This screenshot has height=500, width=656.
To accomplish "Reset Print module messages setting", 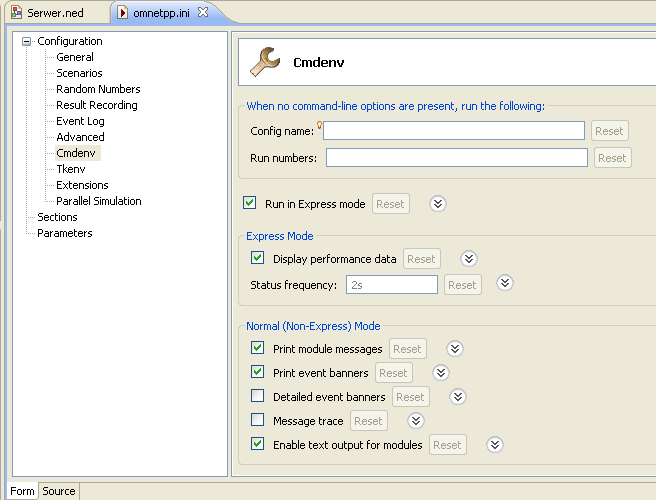I will 407,349.
